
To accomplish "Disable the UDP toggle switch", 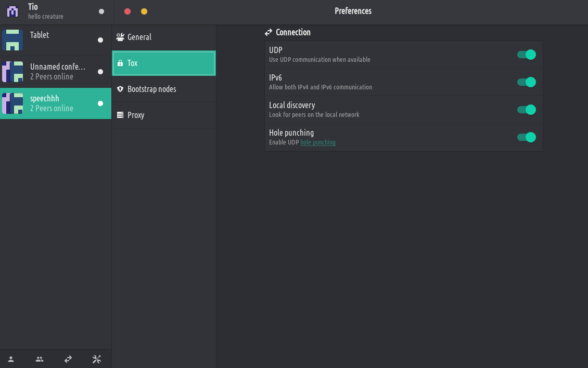I will [x=527, y=55].
